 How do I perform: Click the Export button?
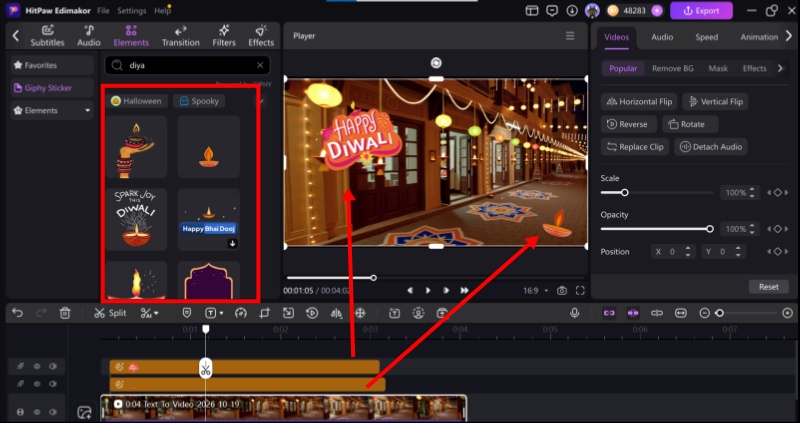pos(701,10)
